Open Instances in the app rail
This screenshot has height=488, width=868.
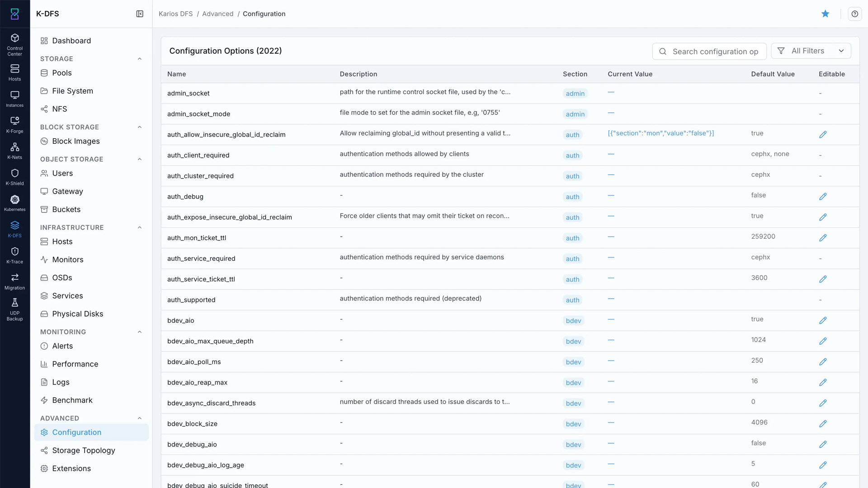pyautogui.click(x=14, y=99)
